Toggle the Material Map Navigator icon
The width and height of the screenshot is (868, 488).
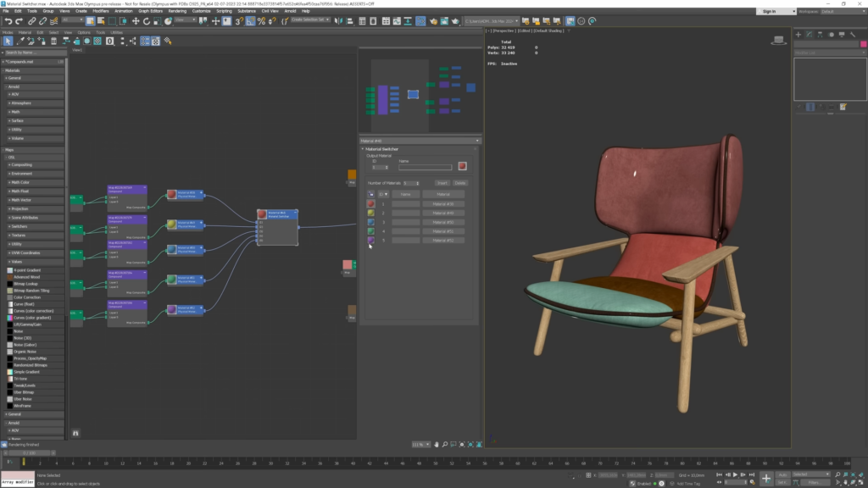(x=145, y=41)
